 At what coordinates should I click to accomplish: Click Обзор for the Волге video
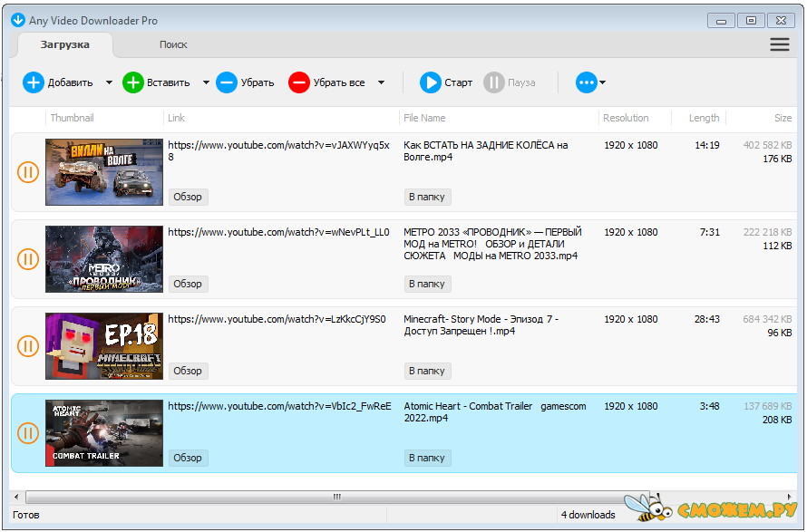(189, 197)
